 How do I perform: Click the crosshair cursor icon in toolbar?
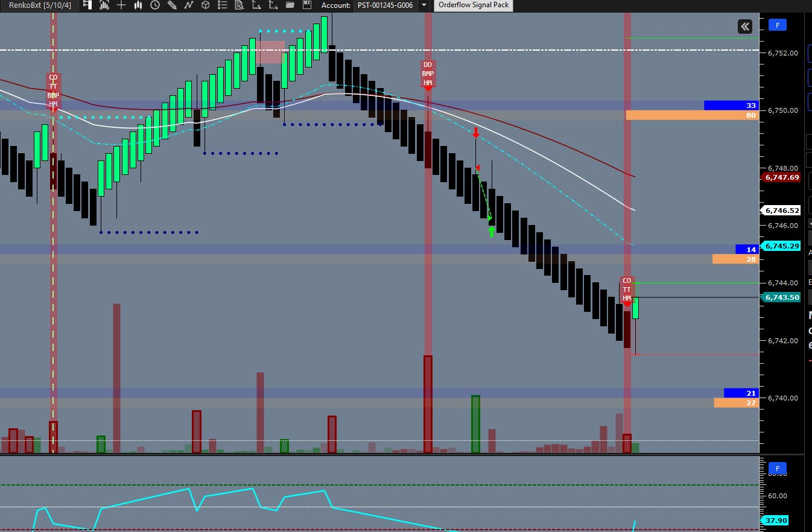coord(121,5)
